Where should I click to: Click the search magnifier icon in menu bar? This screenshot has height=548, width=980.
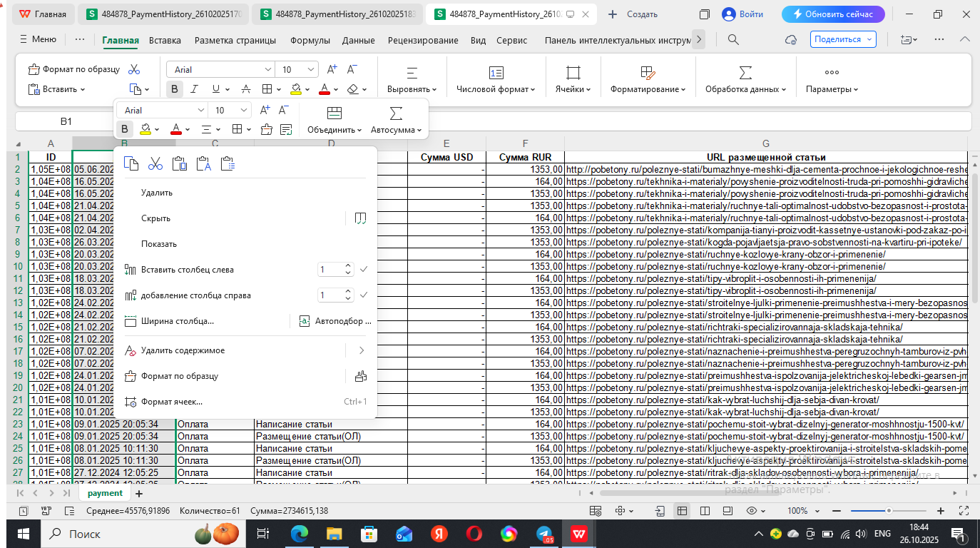(x=733, y=40)
